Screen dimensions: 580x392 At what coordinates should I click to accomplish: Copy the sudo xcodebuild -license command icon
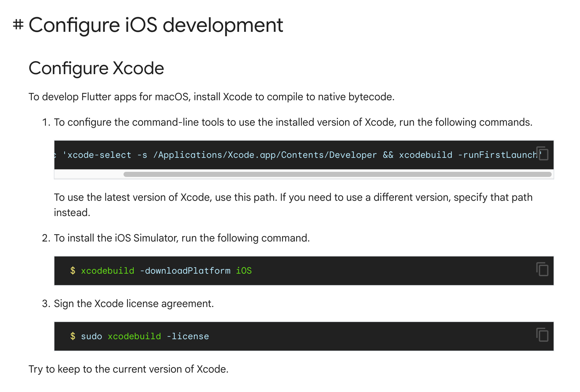(x=542, y=335)
